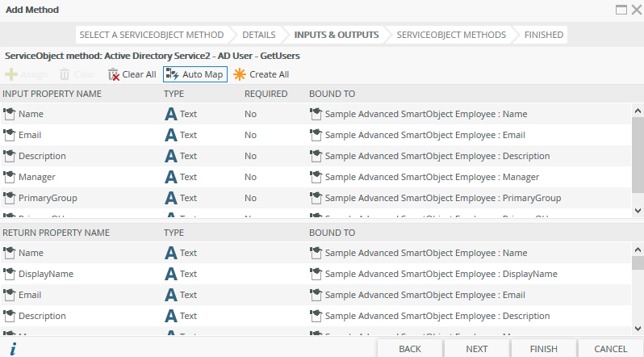Click the Back button
The height and width of the screenshot is (357, 644).
410,349
